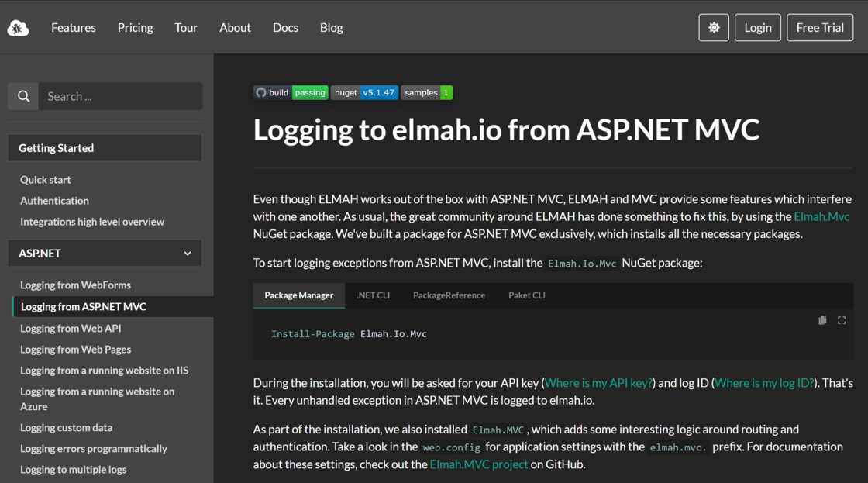Screen dimensions: 868x483
Task: Open the samples badge
Action: [x=426, y=92]
